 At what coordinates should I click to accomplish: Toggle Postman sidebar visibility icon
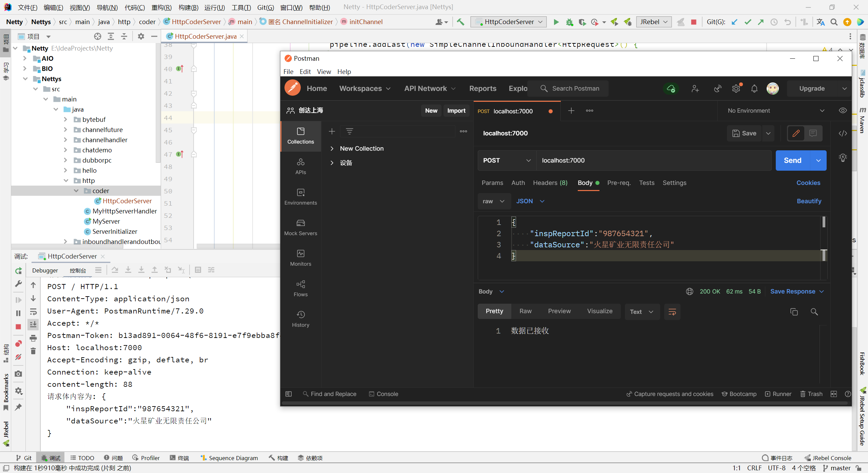(289, 394)
